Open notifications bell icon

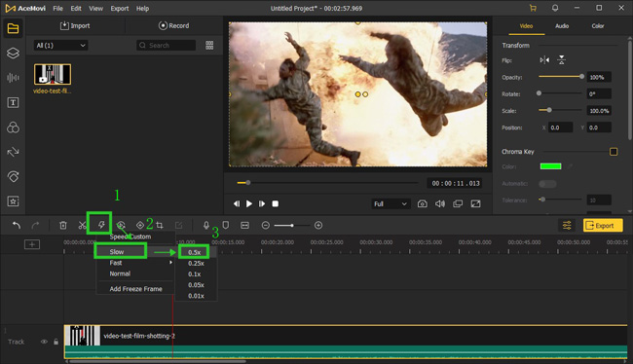[555, 8]
